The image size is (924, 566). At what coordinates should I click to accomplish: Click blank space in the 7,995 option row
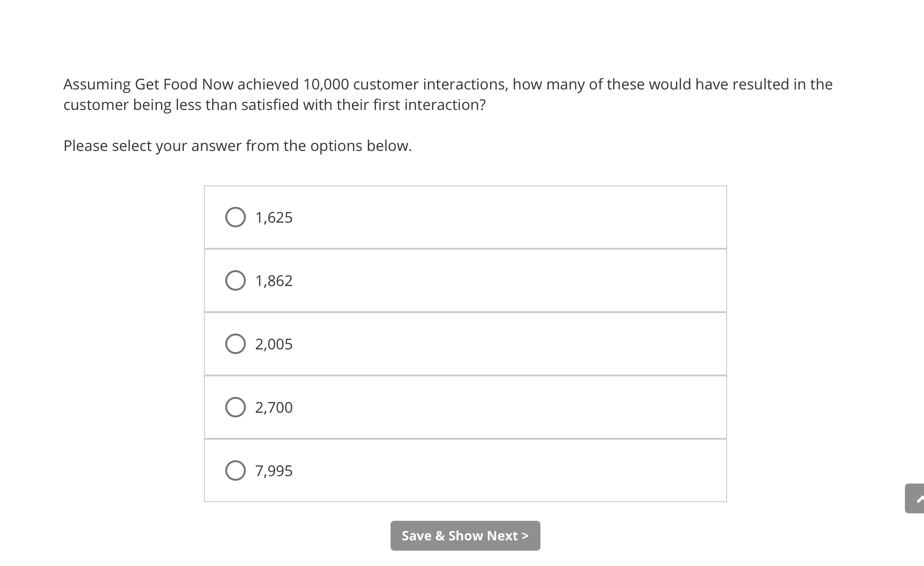512,471
